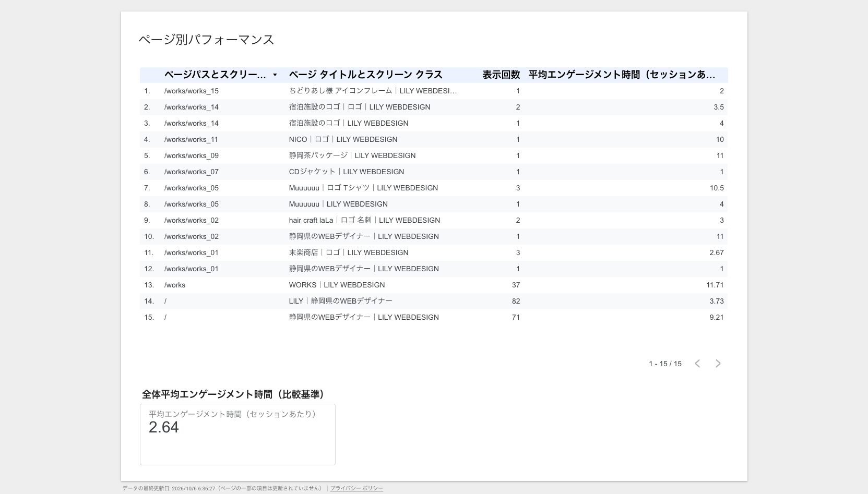This screenshot has width=868, height=494.
Task: Select 宿泊施設のロゴ｜ロゴ｜LILY WEBDESIGN row
Action: (x=434, y=107)
